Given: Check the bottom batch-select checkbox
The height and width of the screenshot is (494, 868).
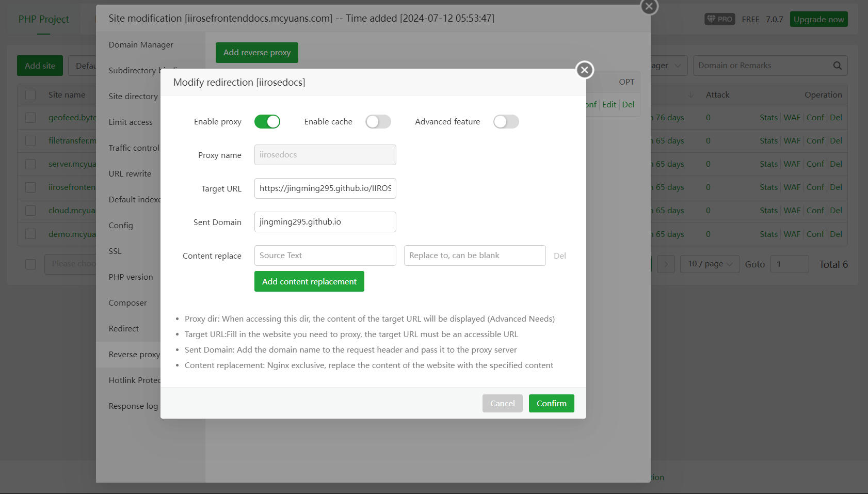Looking at the screenshot, I should pyautogui.click(x=30, y=264).
